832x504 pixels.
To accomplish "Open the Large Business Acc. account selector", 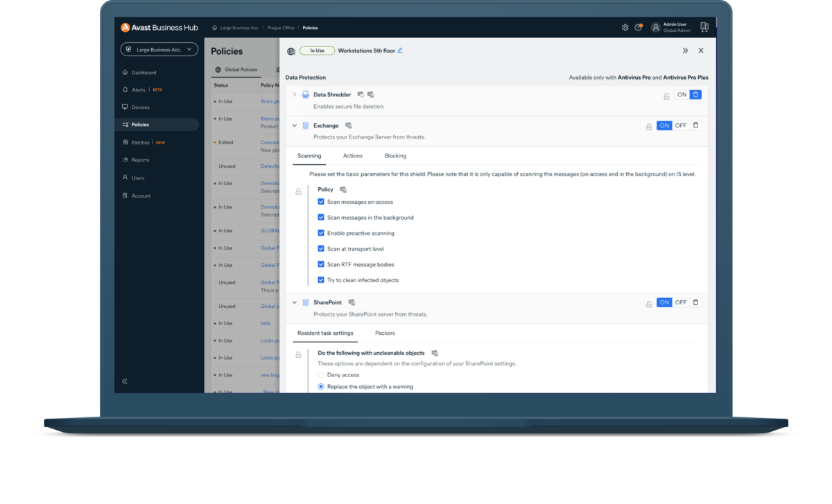I will 160,49.
